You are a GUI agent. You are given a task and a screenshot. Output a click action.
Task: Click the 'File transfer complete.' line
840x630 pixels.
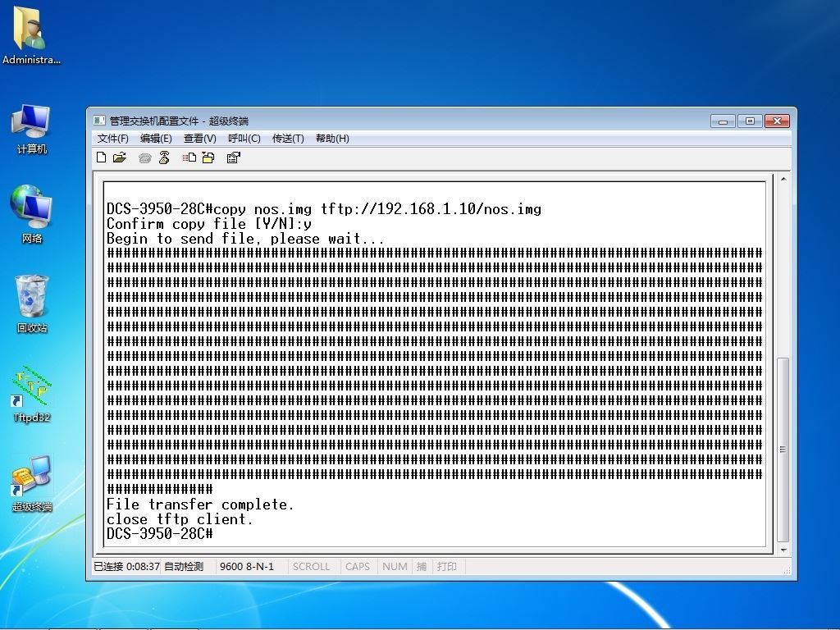click(200, 504)
